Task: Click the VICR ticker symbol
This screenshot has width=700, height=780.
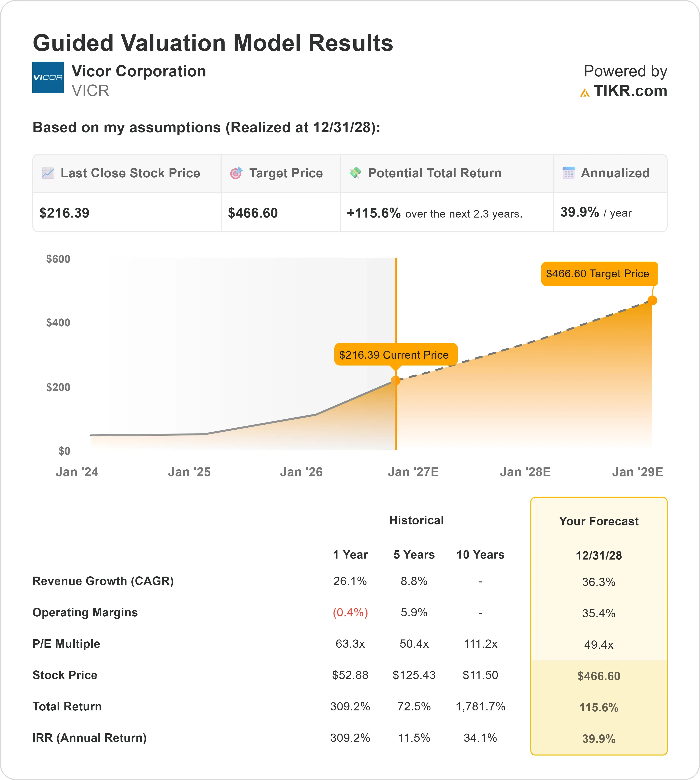Action: coord(90,91)
